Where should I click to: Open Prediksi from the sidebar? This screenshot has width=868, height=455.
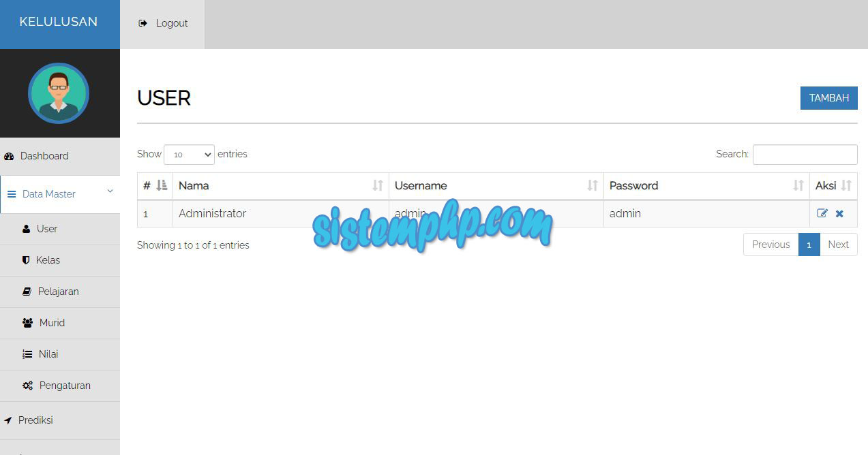pos(35,420)
